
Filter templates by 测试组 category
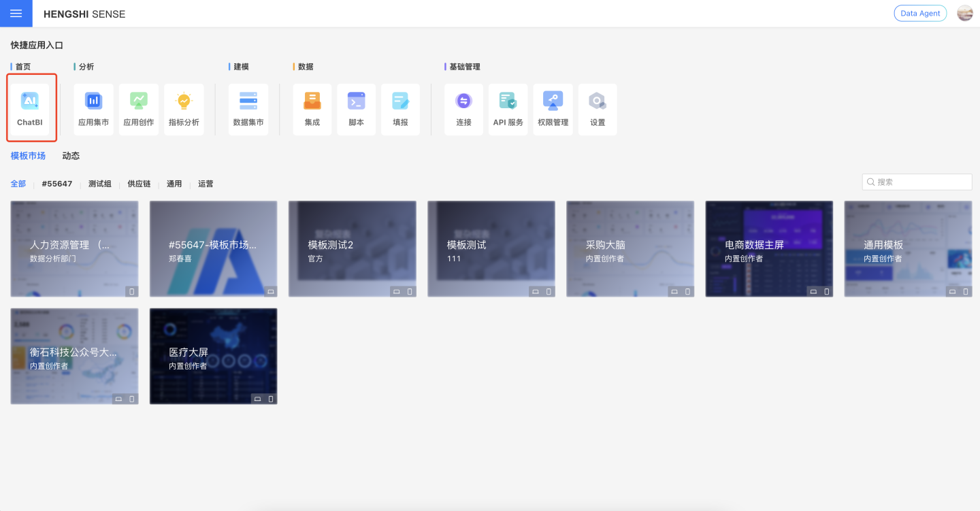pos(99,184)
